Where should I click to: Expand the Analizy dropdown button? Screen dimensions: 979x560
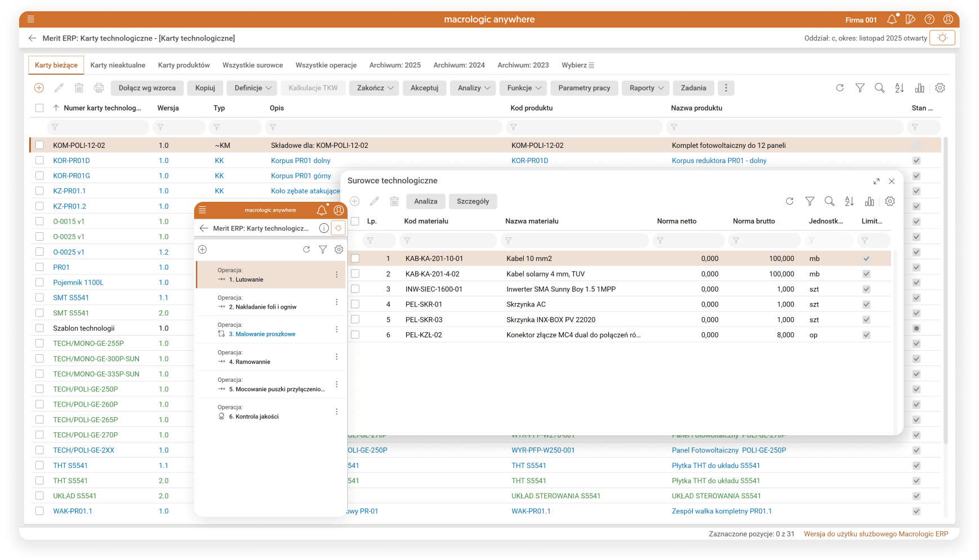point(474,88)
